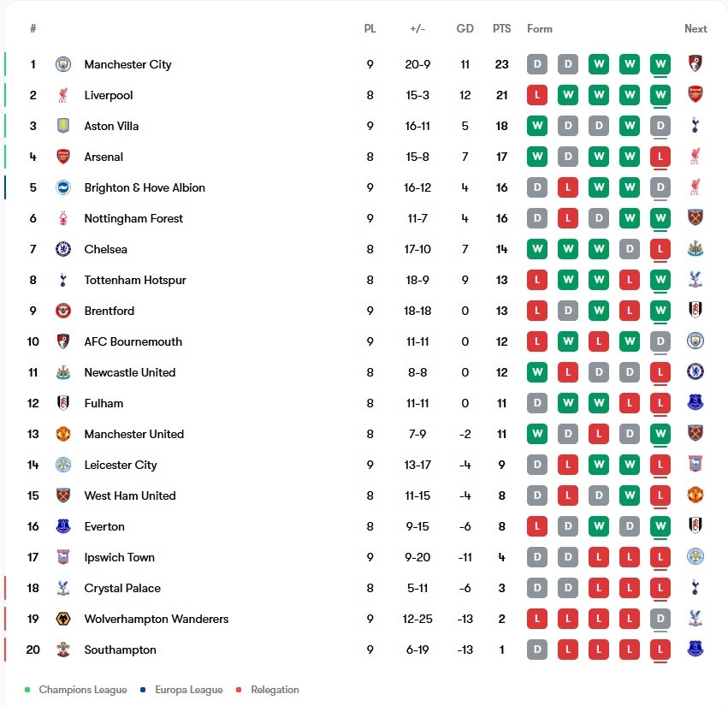Click the PL column header

point(370,29)
